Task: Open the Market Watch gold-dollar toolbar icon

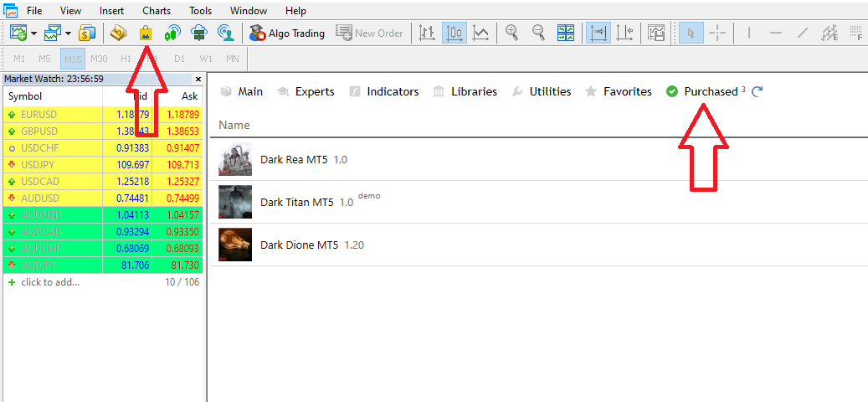Action: point(87,33)
